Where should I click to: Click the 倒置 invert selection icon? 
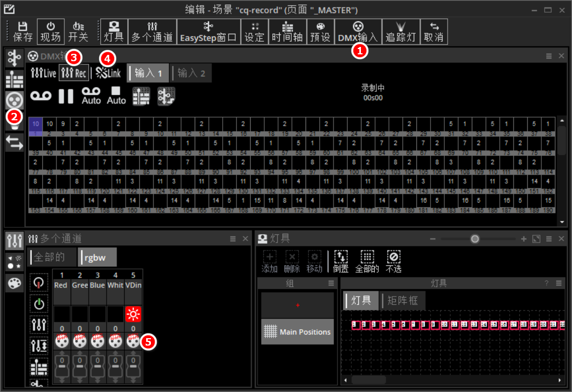click(341, 261)
